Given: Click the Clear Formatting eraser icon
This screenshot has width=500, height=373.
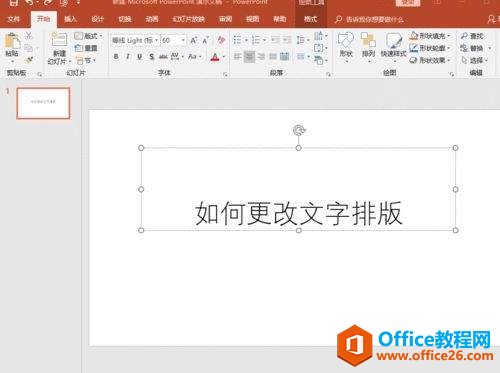Looking at the screenshot, I should coord(221,40).
